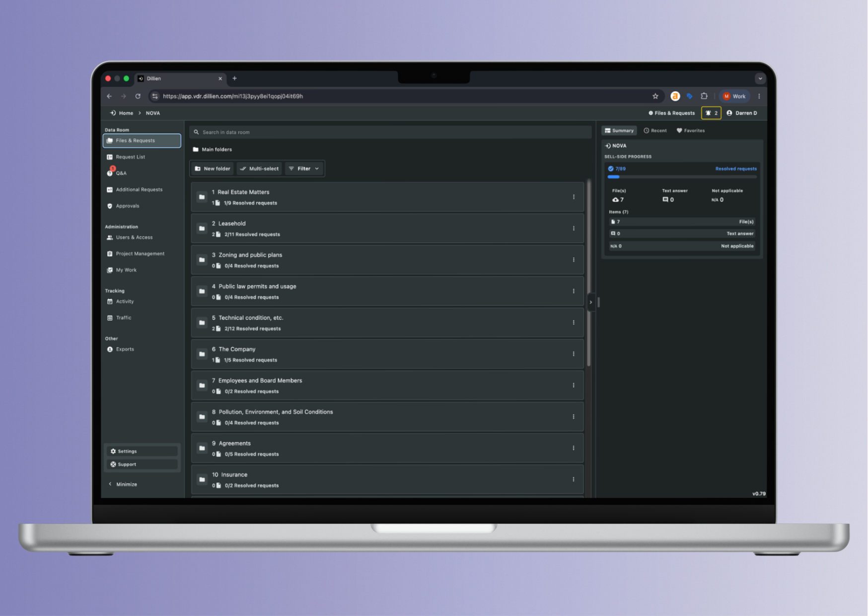The width and height of the screenshot is (868, 616).
Task: Open options for Pollution, Environment folder
Action: click(574, 417)
